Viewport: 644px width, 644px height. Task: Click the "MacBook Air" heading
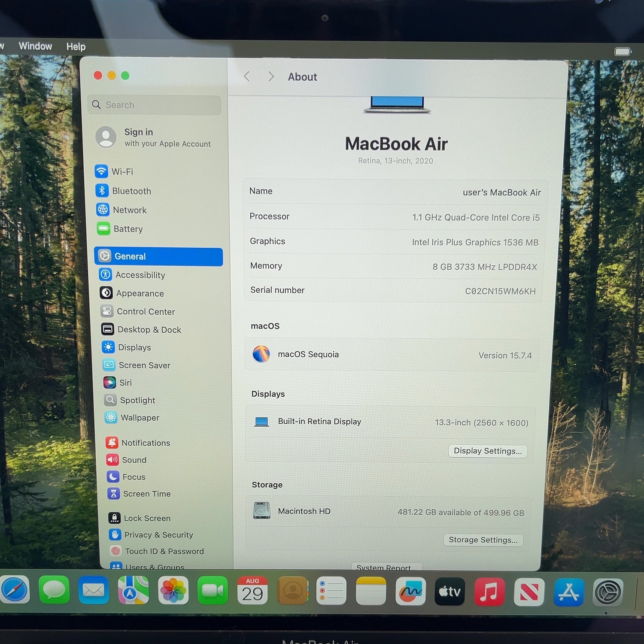[x=396, y=144]
